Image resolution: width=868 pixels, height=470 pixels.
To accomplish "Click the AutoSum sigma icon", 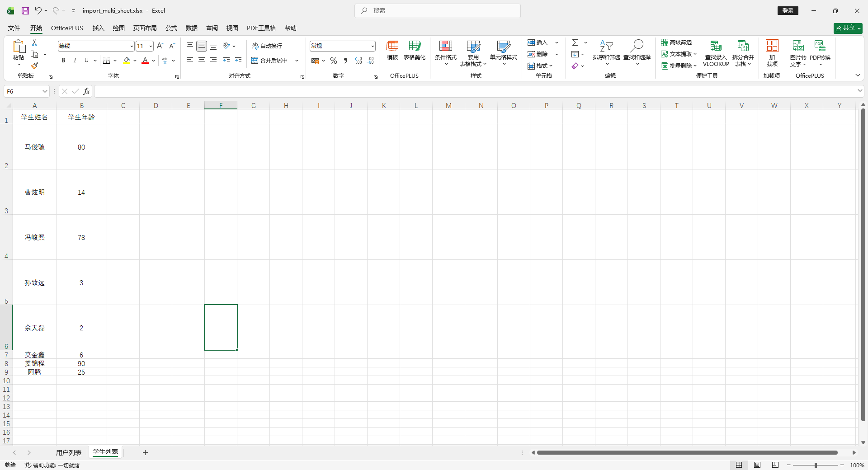I will [x=575, y=42].
